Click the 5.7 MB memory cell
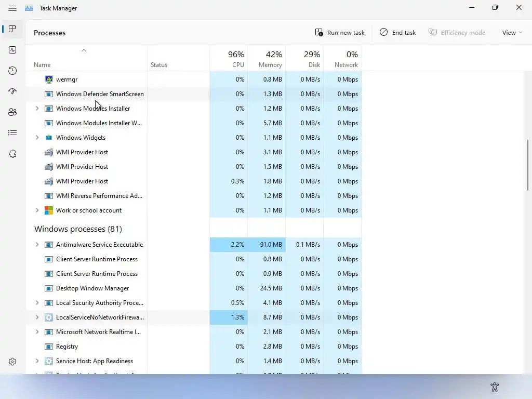The height and width of the screenshot is (399, 532). tap(267, 123)
